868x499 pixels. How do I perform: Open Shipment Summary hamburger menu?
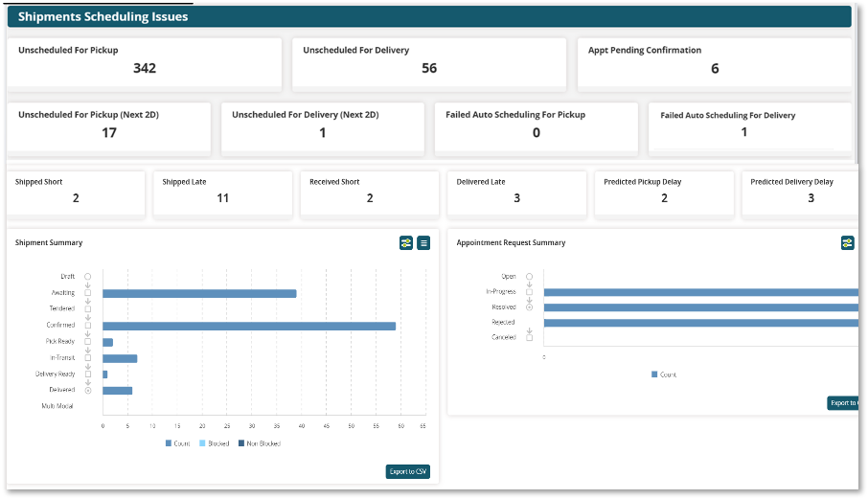423,243
